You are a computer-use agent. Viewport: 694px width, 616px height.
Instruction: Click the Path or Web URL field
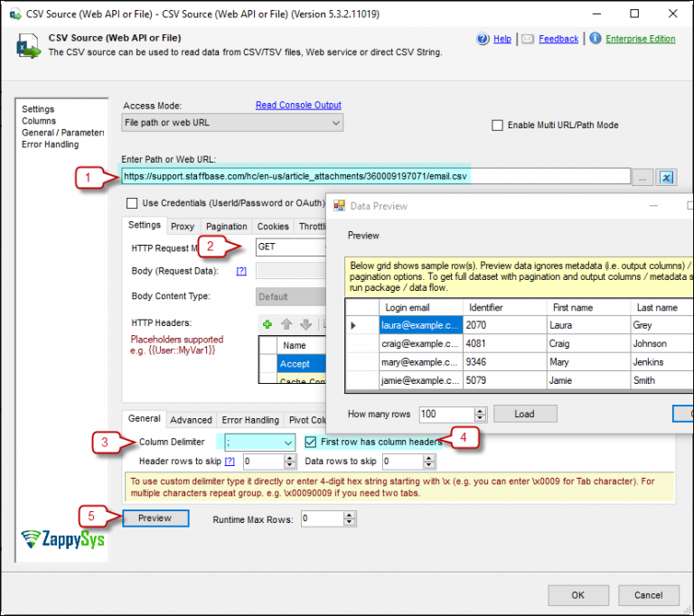375,177
